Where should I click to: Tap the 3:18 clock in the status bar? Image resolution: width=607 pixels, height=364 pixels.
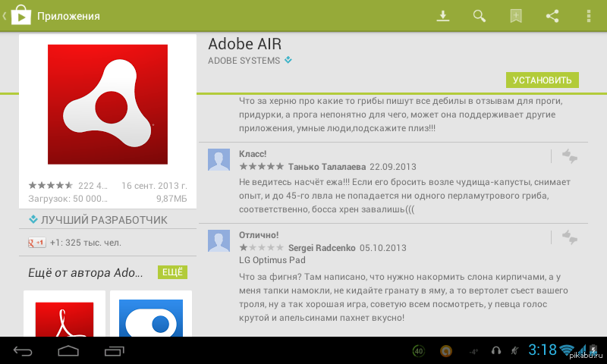coord(543,350)
